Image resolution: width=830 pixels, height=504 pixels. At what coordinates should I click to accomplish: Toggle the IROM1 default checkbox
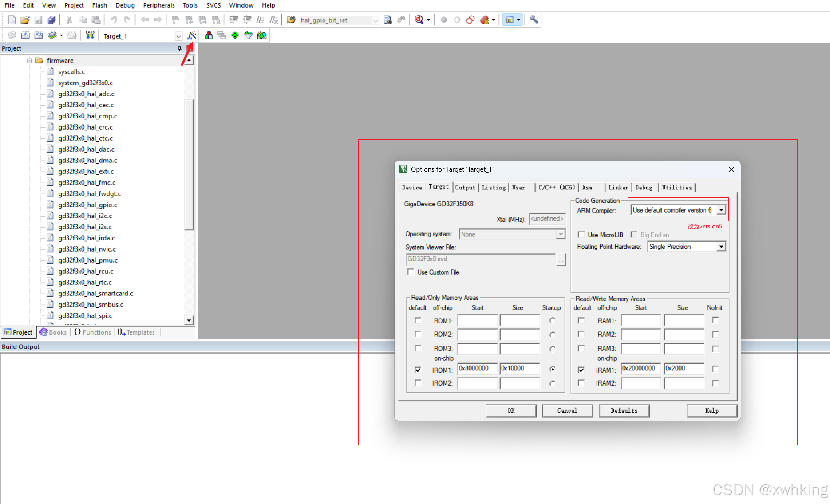pyautogui.click(x=418, y=370)
